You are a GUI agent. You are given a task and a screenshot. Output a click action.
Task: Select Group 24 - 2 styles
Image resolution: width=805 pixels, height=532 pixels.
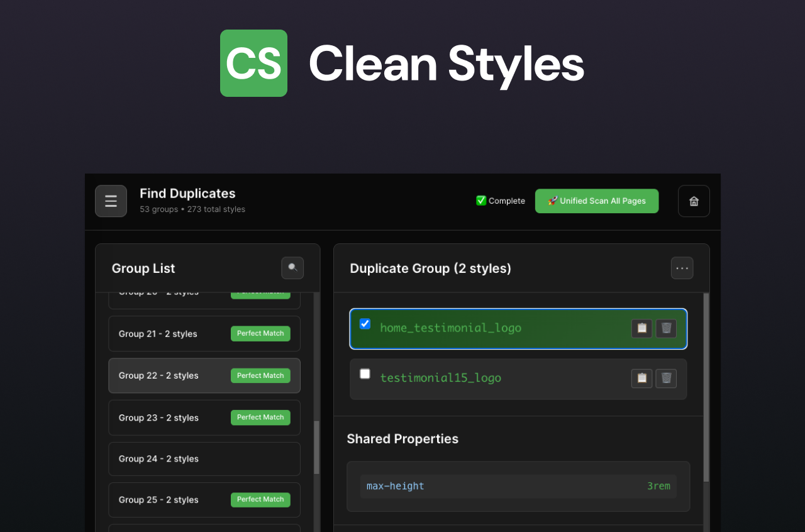click(204, 459)
